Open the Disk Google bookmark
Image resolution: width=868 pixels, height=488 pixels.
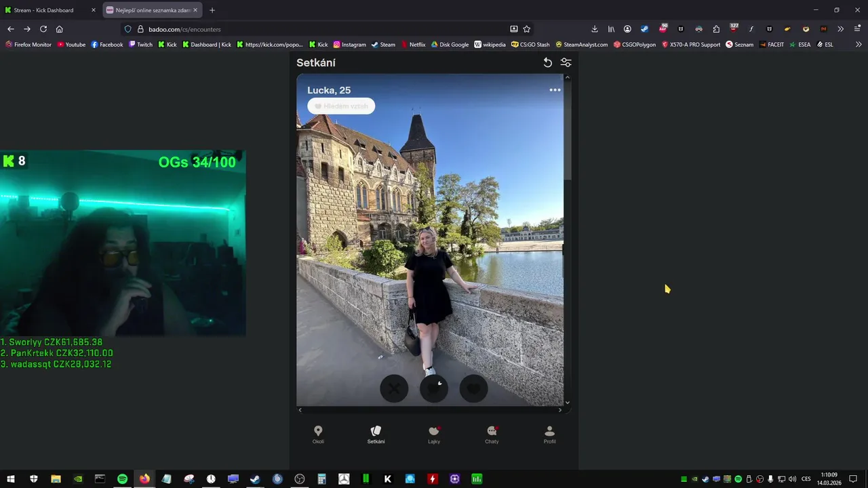tap(449, 45)
